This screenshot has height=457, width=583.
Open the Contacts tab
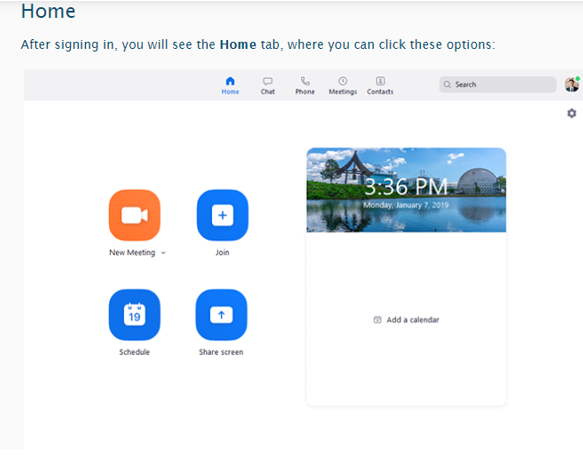click(380, 86)
